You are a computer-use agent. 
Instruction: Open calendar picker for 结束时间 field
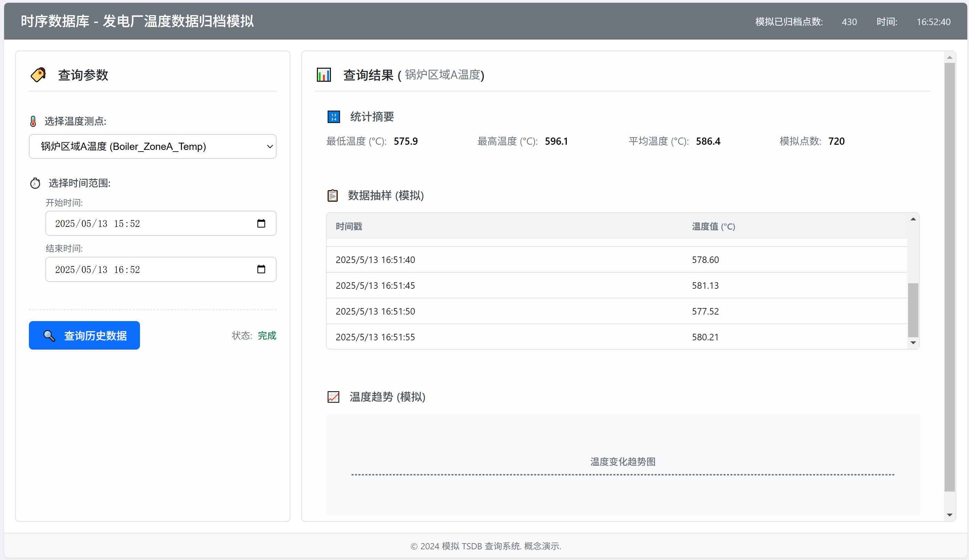[x=261, y=269]
